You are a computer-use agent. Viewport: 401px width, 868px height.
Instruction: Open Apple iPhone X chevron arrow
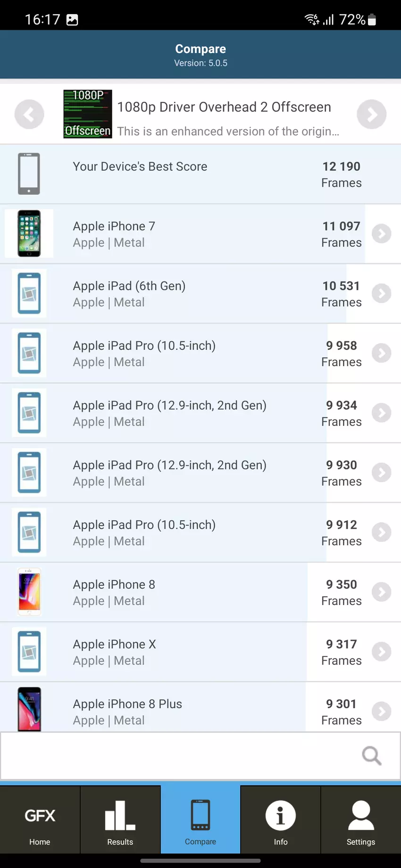coord(381,652)
